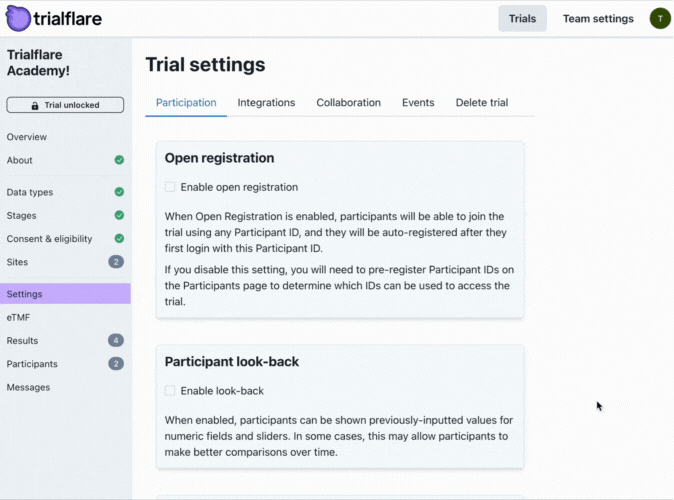Enable open registration checkbox
The height and width of the screenshot is (500, 674).
(170, 187)
